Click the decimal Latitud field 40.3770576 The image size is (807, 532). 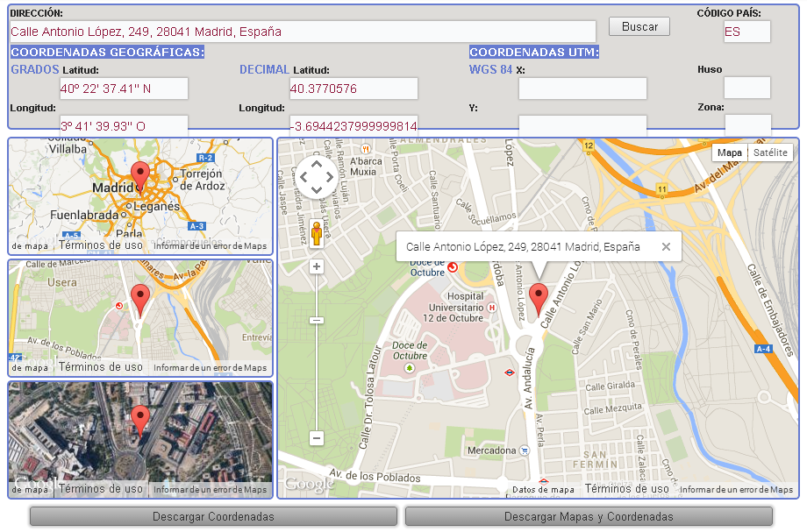354,89
